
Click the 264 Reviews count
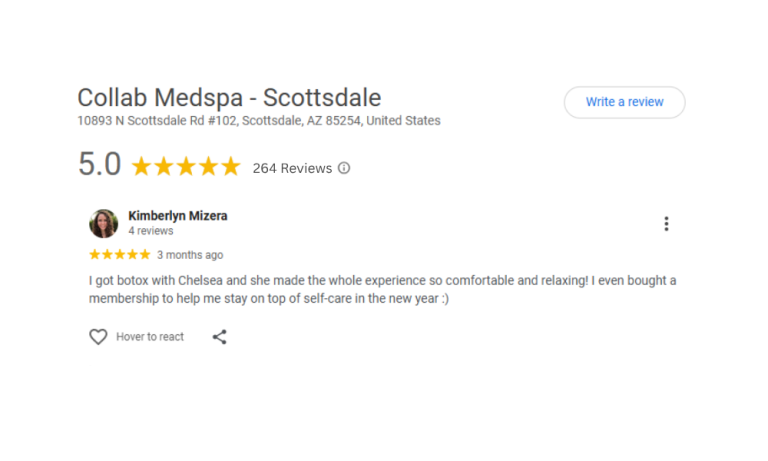[292, 168]
